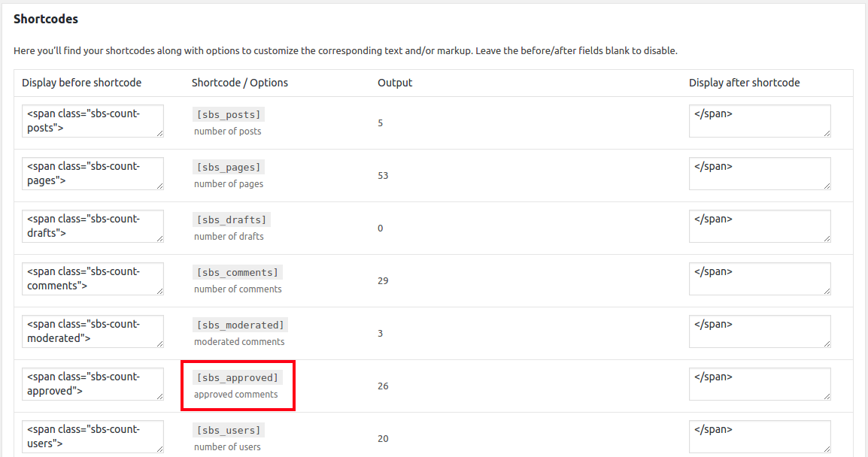Focus the before field for sbs_comments
Screen dimensions: 868x457
pyautogui.click(x=93, y=279)
